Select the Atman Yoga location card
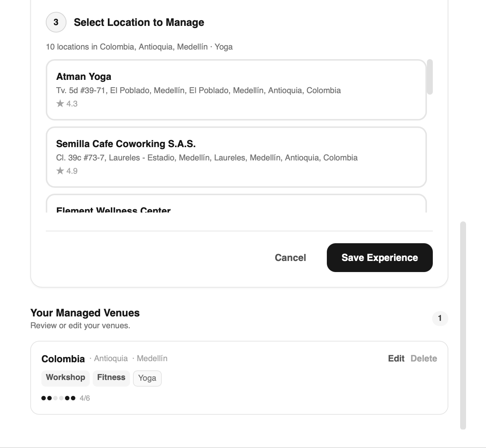Viewport: 486px width, 448px height. [236, 90]
